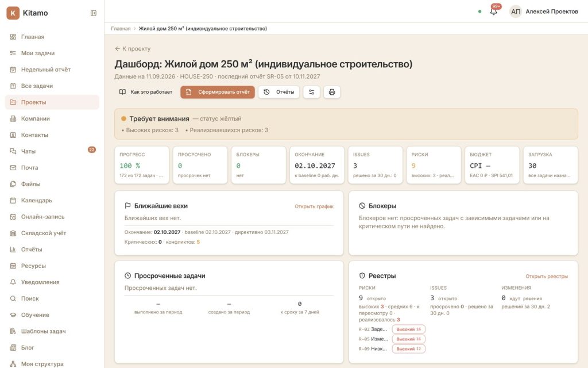This screenshot has width=588, height=368.
Task: Click the Ресурсы sidebar icon
Action: [x=13, y=266]
